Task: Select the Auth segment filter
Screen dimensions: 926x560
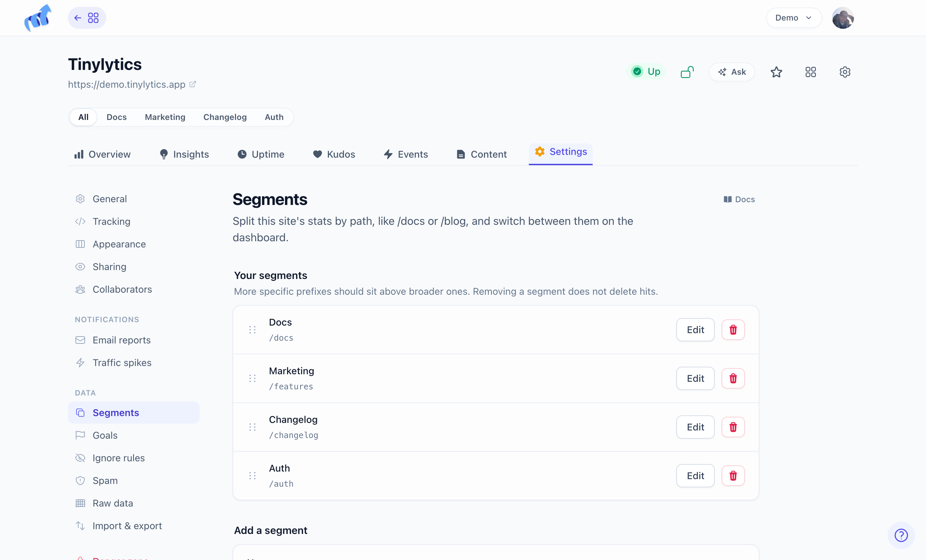Action: [274, 117]
